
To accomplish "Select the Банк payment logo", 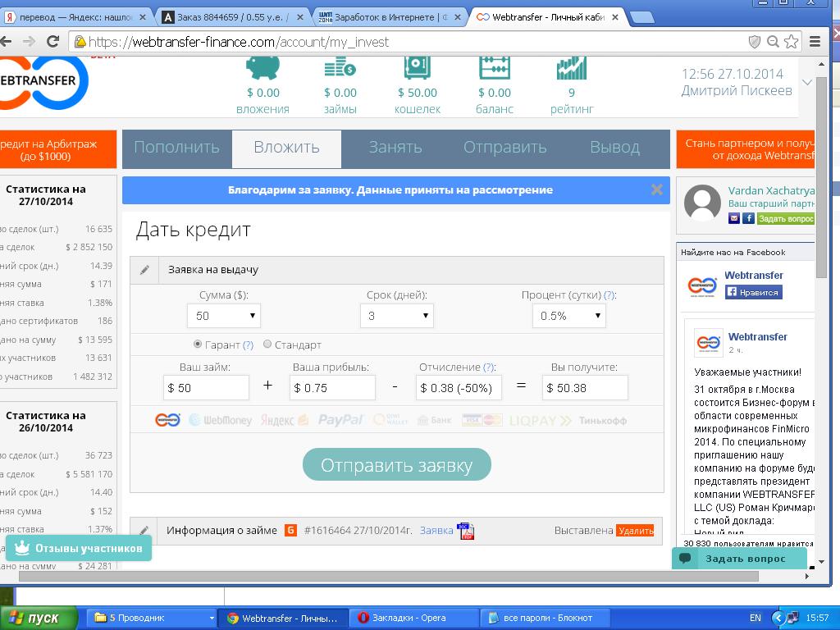I will (x=435, y=421).
